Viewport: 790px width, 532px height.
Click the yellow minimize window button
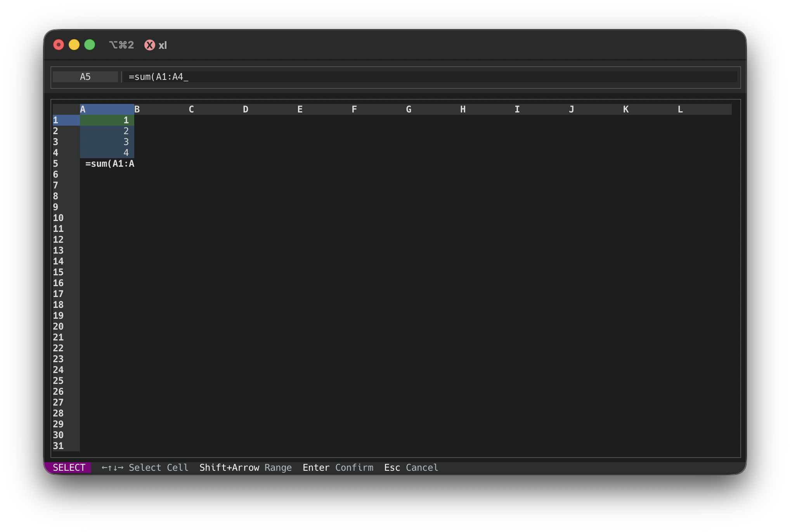pos(74,45)
